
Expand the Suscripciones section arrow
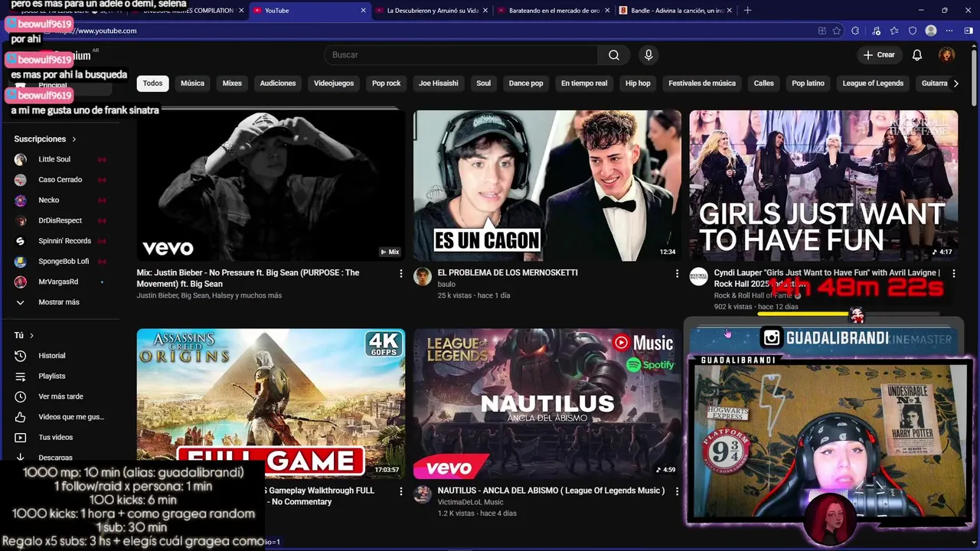click(x=74, y=139)
